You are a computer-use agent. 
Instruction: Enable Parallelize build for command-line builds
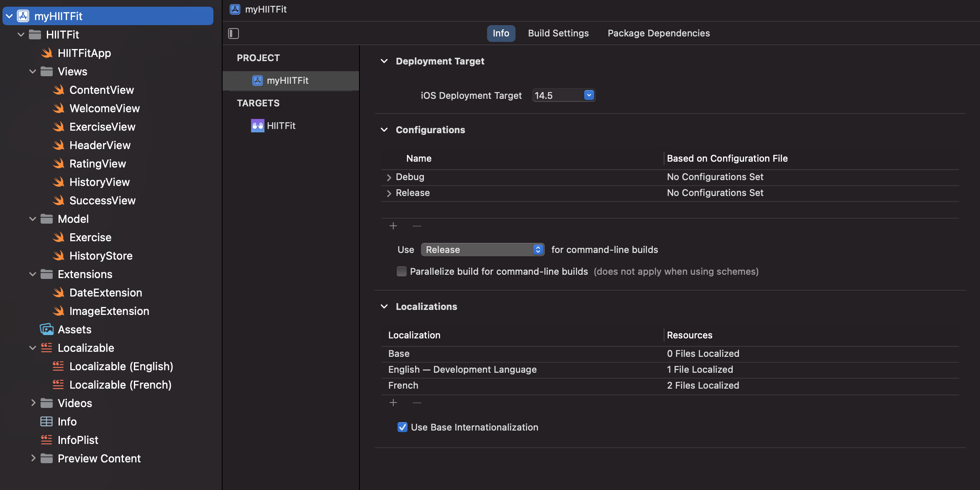pos(402,271)
